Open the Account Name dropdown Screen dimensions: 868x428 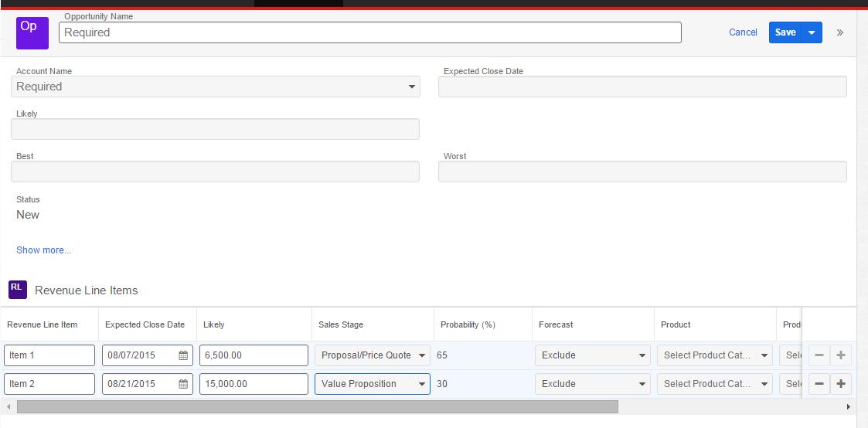(216, 87)
